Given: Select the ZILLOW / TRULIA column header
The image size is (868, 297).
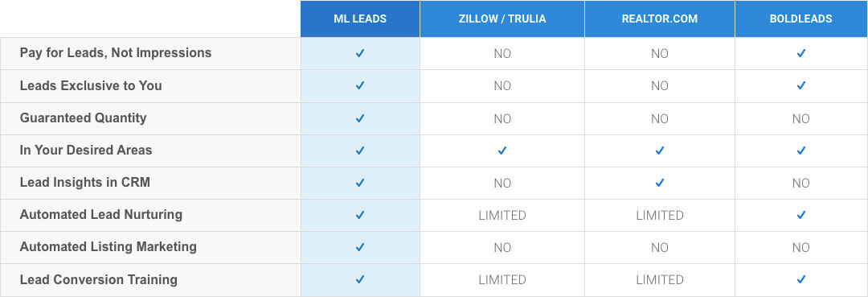Looking at the screenshot, I should point(502,19).
